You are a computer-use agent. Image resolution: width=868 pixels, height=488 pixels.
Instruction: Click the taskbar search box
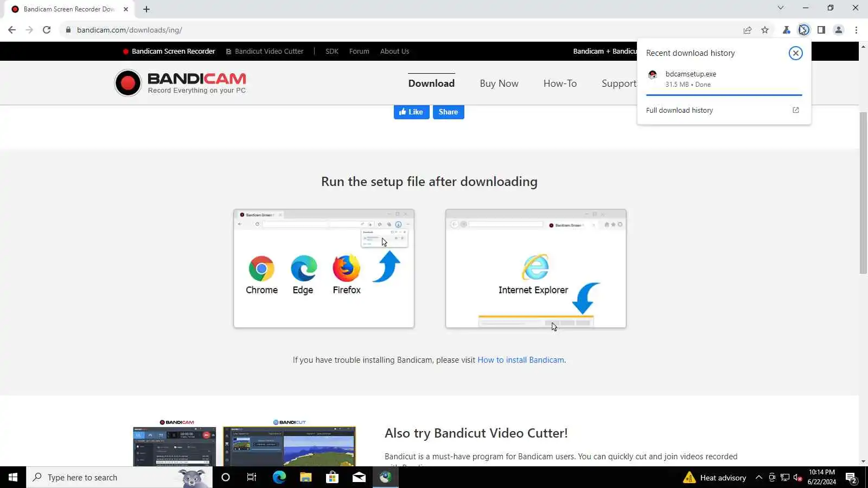(119, 477)
